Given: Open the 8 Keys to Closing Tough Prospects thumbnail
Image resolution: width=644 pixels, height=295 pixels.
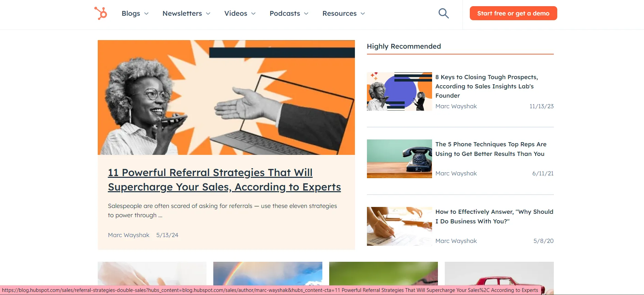Looking at the screenshot, I should pyautogui.click(x=399, y=91).
